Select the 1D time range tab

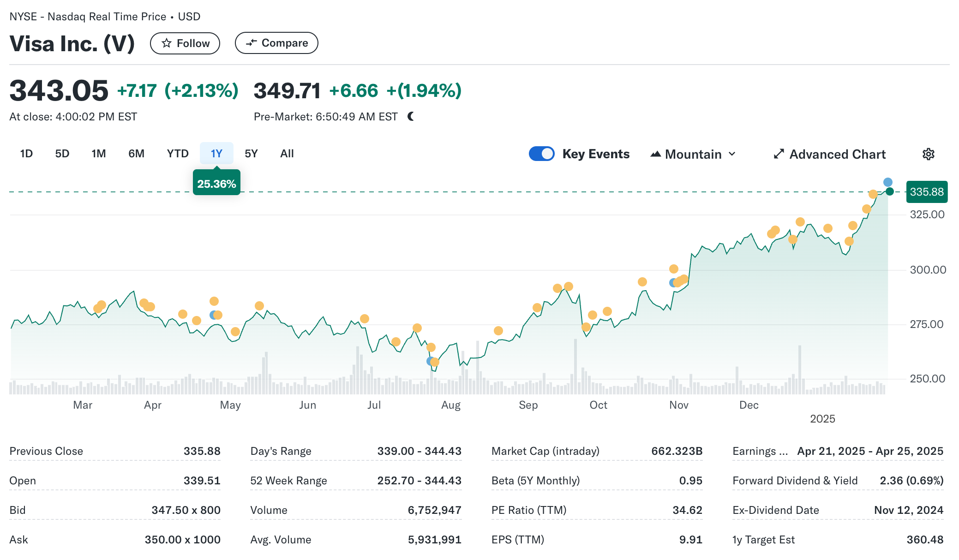tap(26, 154)
